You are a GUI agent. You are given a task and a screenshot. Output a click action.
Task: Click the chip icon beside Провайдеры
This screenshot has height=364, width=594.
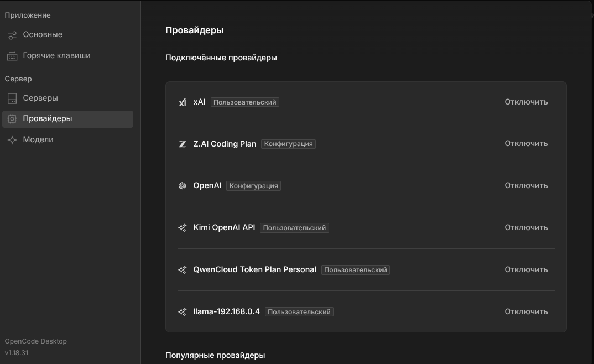coord(12,119)
